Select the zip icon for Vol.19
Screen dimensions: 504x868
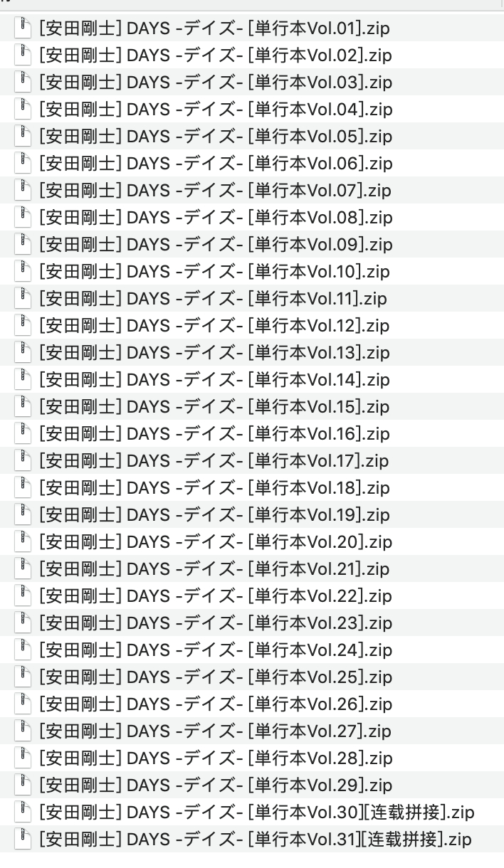point(25,515)
